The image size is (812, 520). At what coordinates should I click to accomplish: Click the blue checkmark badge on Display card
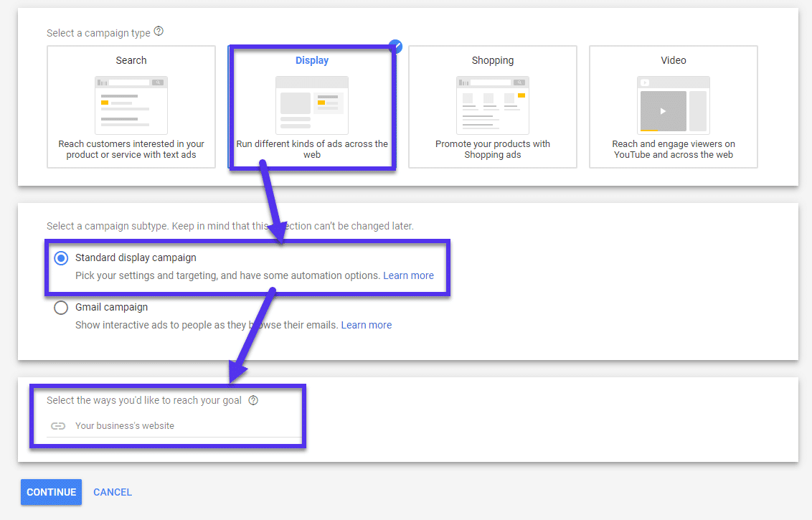pyautogui.click(x=395, y=46)
